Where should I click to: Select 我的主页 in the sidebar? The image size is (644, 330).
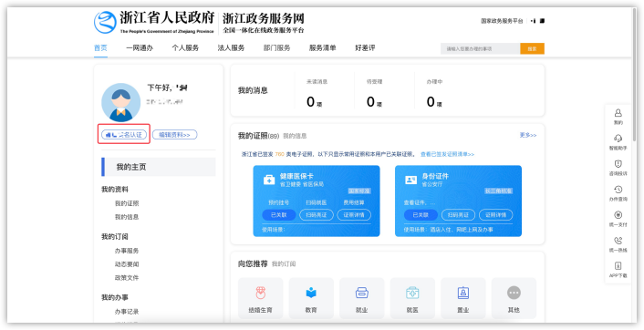(159, 167)
